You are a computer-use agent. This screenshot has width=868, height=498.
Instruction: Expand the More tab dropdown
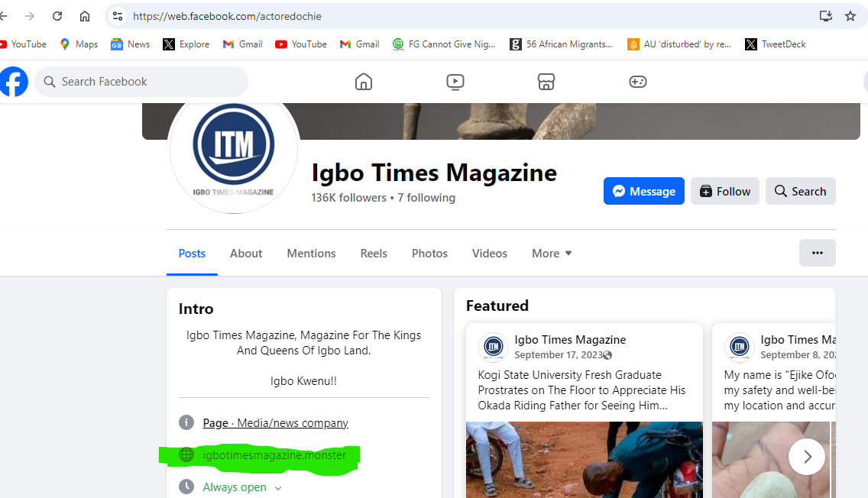coord(552,254)
